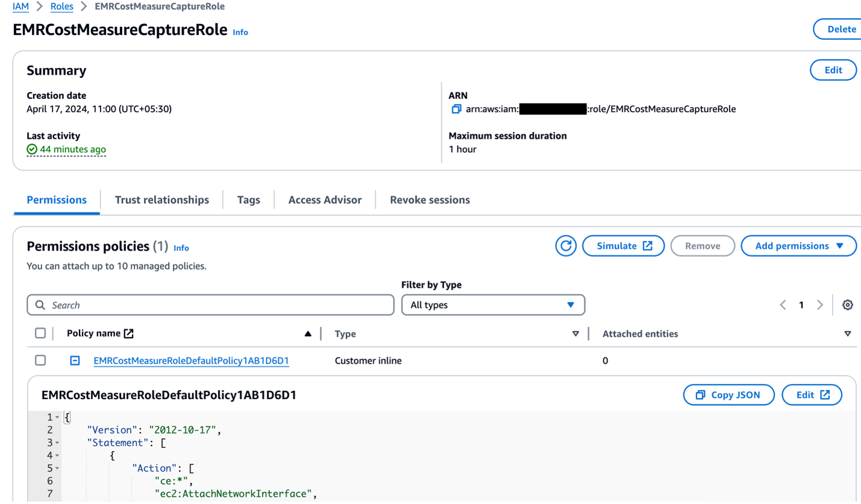Edit the role Summary section
The image size is (861, 504).
pyautogui.click(x=833, y=70)
